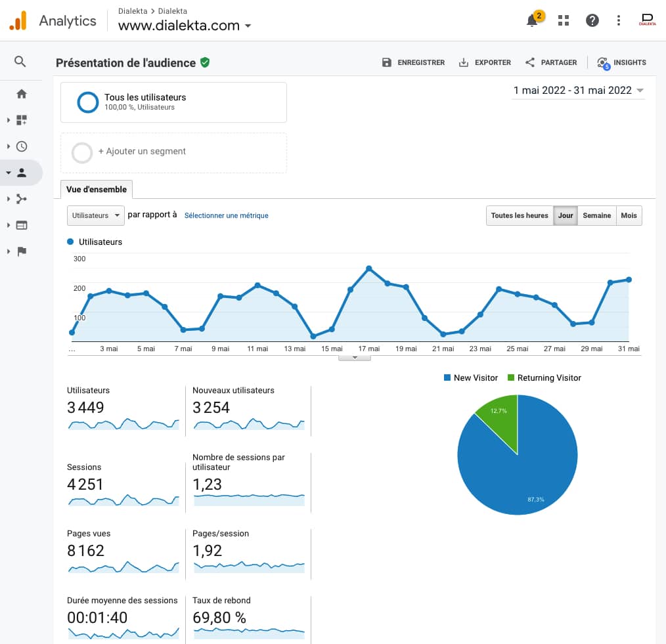Screen dimensions: 666x644
Task: Open the three-dot overflow menu
Action: pos(618,20)
